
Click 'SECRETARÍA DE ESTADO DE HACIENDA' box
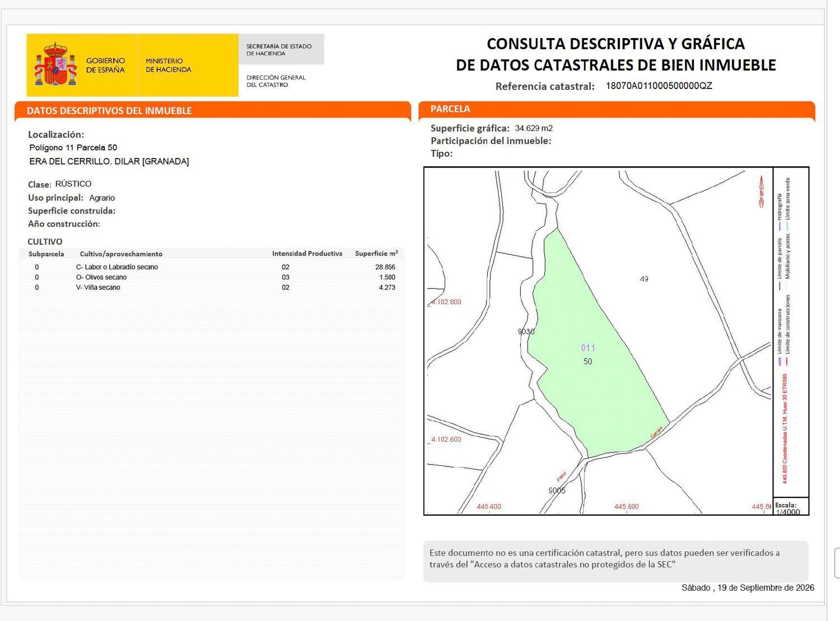click(281, 49)
